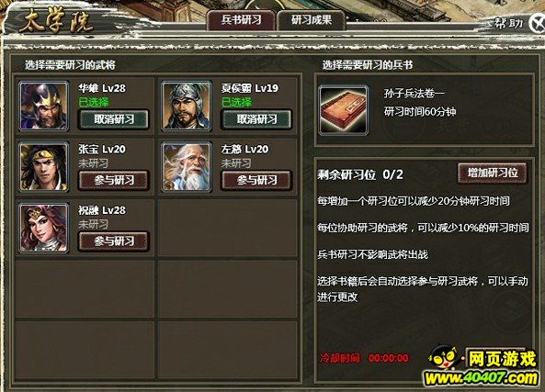Open the 帮助 help link
The image size is (545, 392).
[508, 24]
